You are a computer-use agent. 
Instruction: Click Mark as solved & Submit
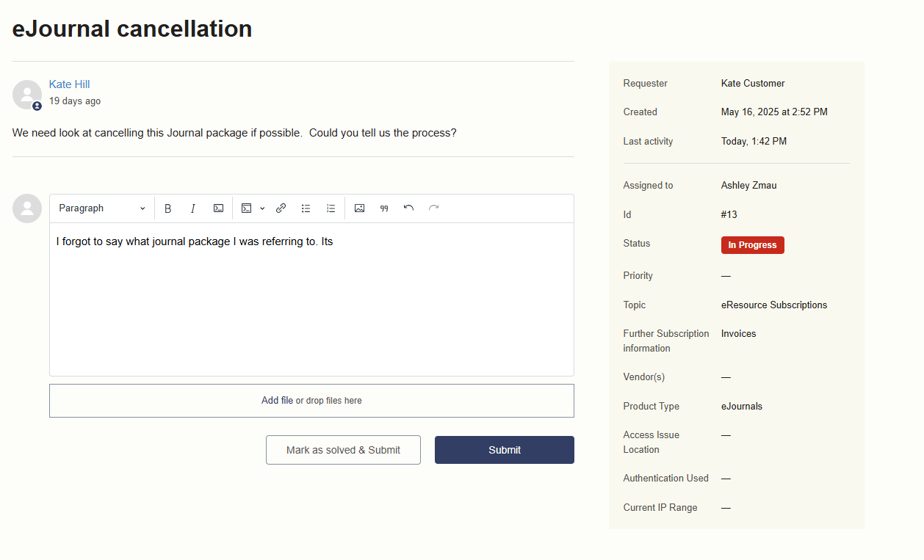pos(343,450)
